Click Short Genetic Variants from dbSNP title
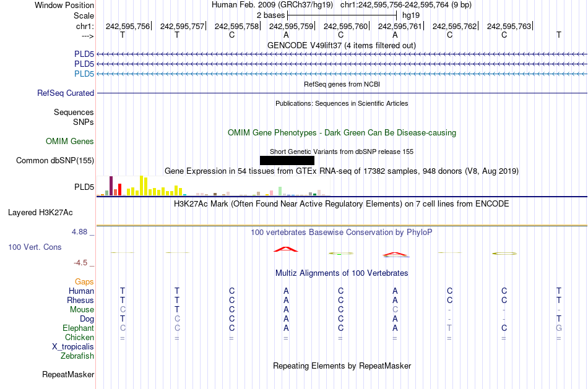This screenshot has width=588, height=389. [342, 152]
